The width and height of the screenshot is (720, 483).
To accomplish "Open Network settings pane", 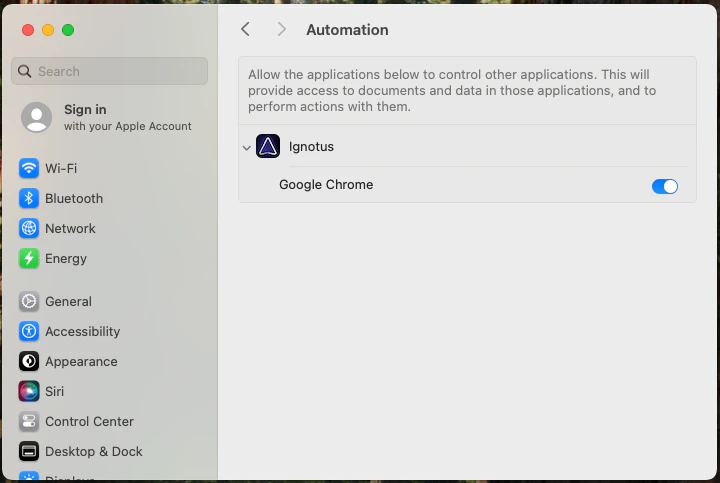I will 109,228.
